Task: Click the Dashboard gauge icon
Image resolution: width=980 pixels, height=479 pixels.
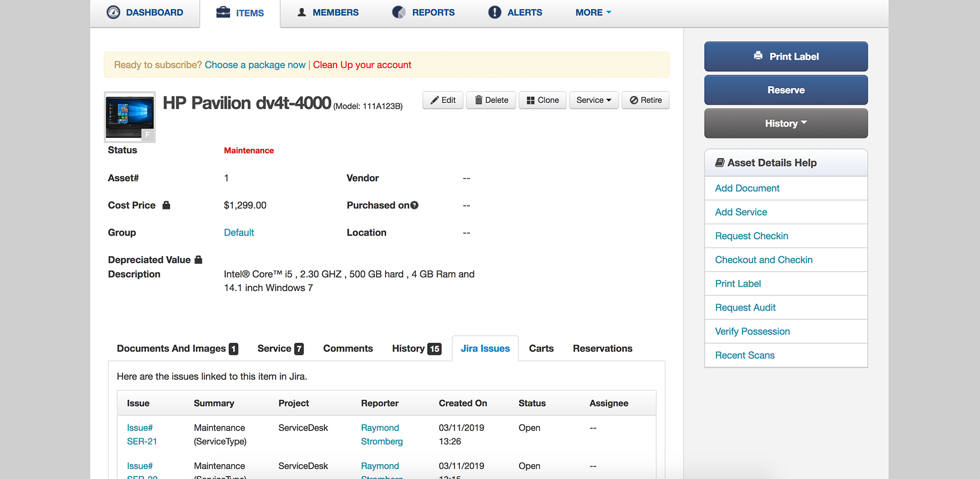Action: [113, 12]
